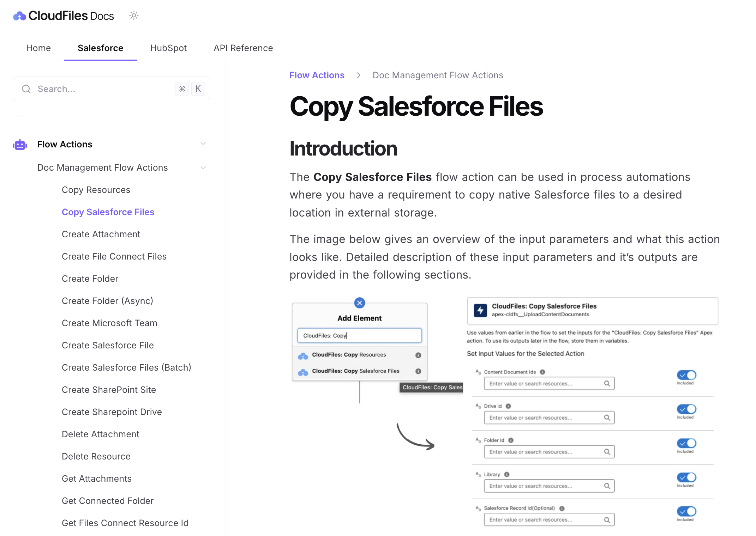The image size is (756, 536).
Task: Collapse Doc Management Flow Actions chevron
Action: 203,167
